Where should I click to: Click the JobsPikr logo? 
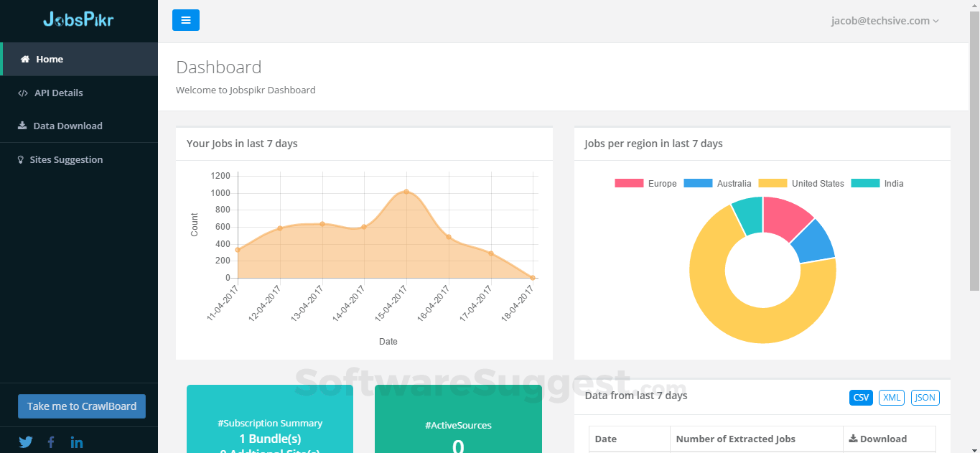pos(78,20)
